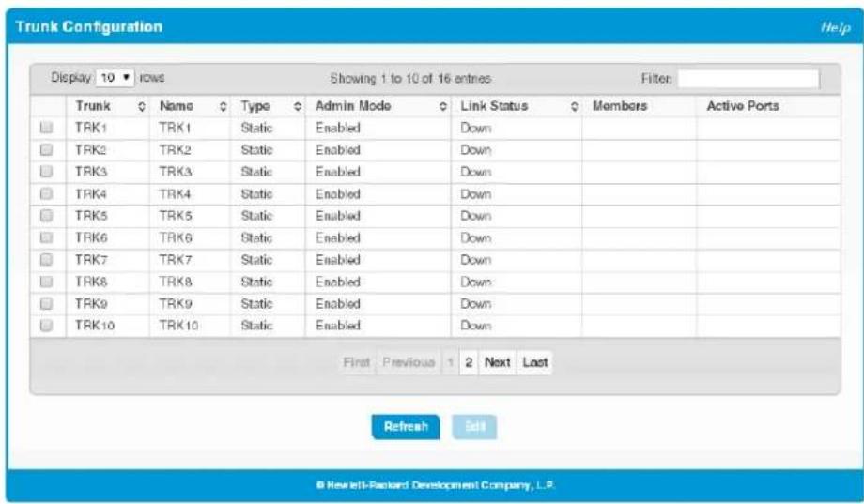The image size is (864, 504).
Task: Click Down link status of TRK8
Action: (x=475, y=282)
